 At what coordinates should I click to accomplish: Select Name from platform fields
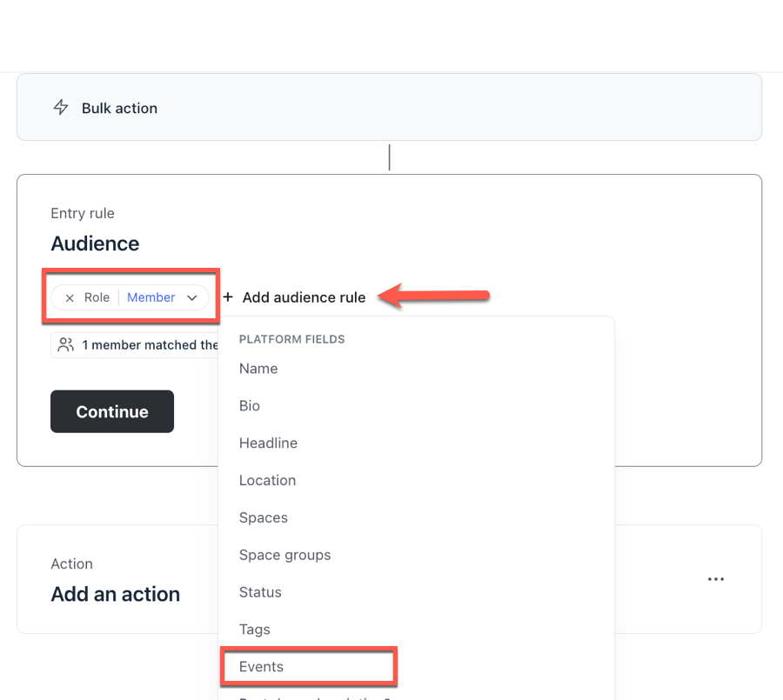click(x=258, y=369)
